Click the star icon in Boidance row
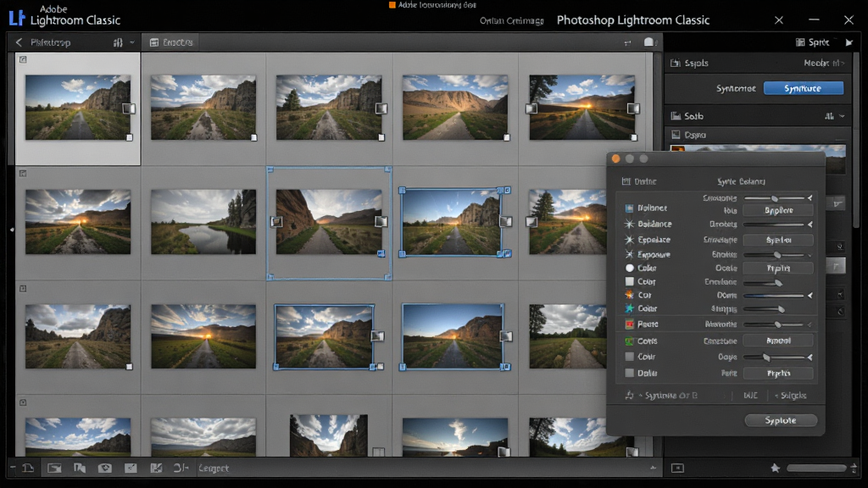 [629, 224]
